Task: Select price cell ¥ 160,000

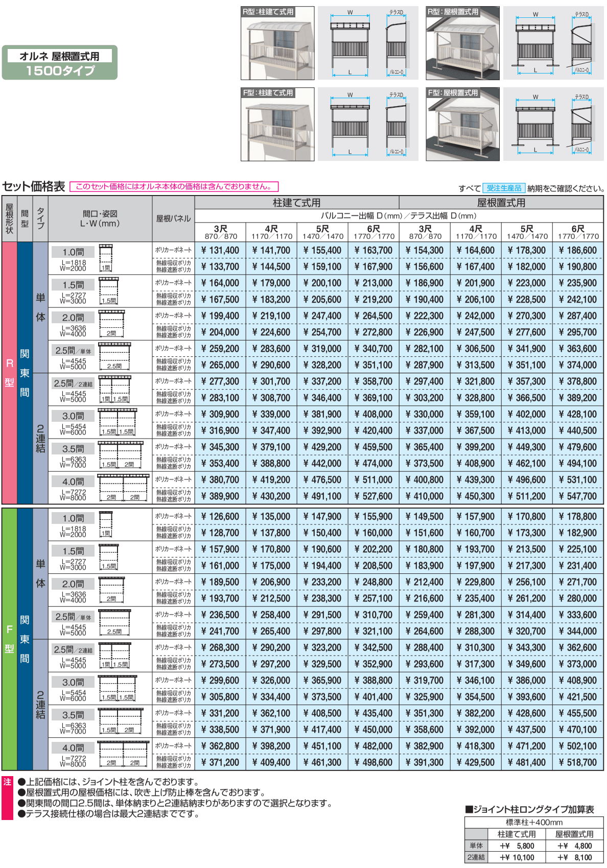Action: (373, 533)
